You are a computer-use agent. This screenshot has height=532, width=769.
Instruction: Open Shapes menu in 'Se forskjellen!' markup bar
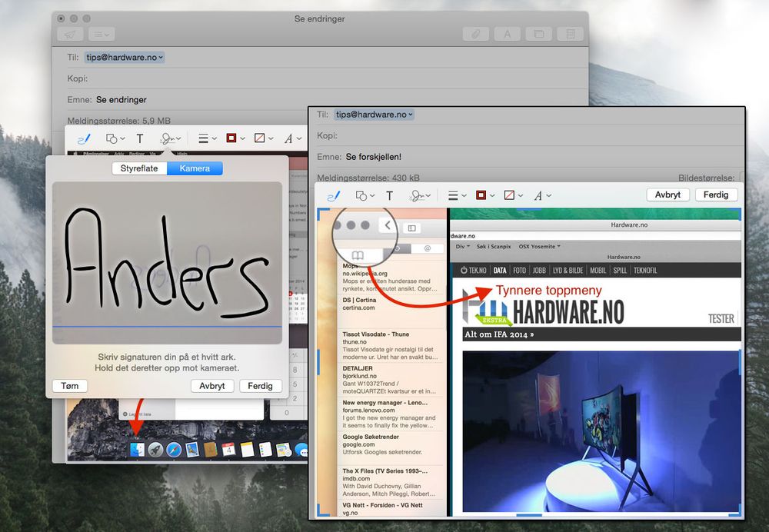pyautogui.click(x=365, y=195)
